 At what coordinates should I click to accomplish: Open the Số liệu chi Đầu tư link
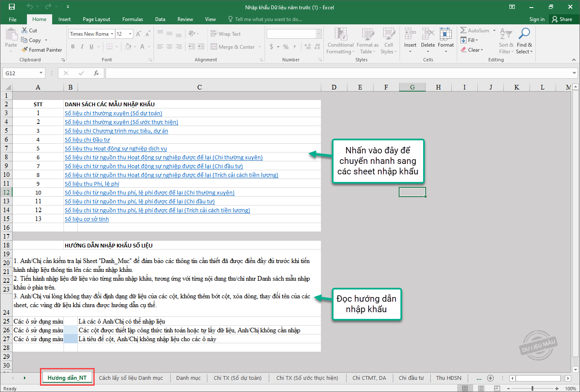pyautogui.click(x=87, y=139)
